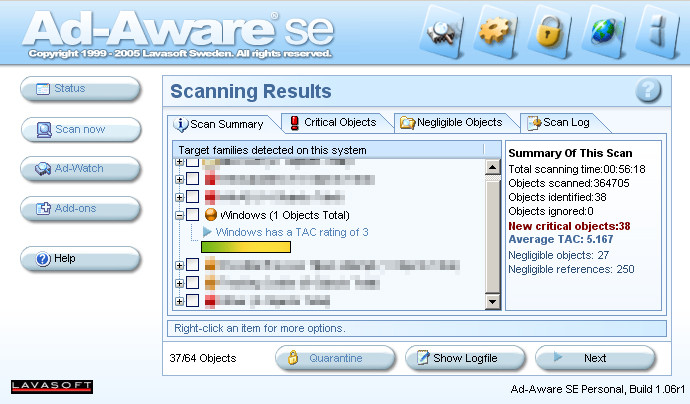Select 'Windows (1 Objects Total)' row
Viewport: 690px width, 404px height.
coord(285,215)
